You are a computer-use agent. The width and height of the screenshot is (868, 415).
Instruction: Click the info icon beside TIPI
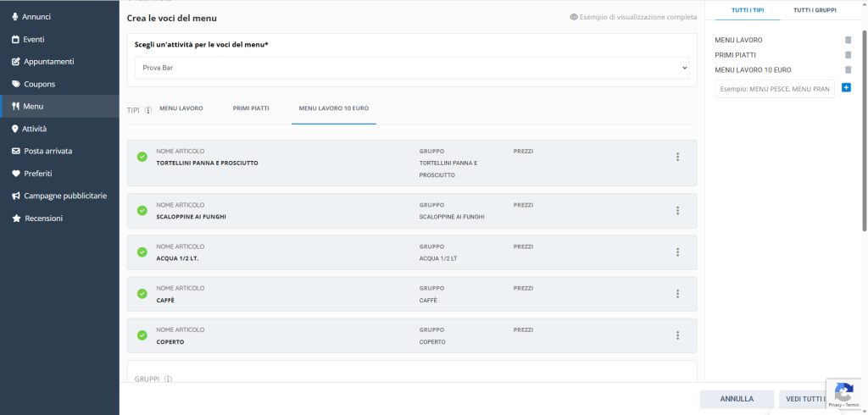pyautogui.click(x=147, y=110)
